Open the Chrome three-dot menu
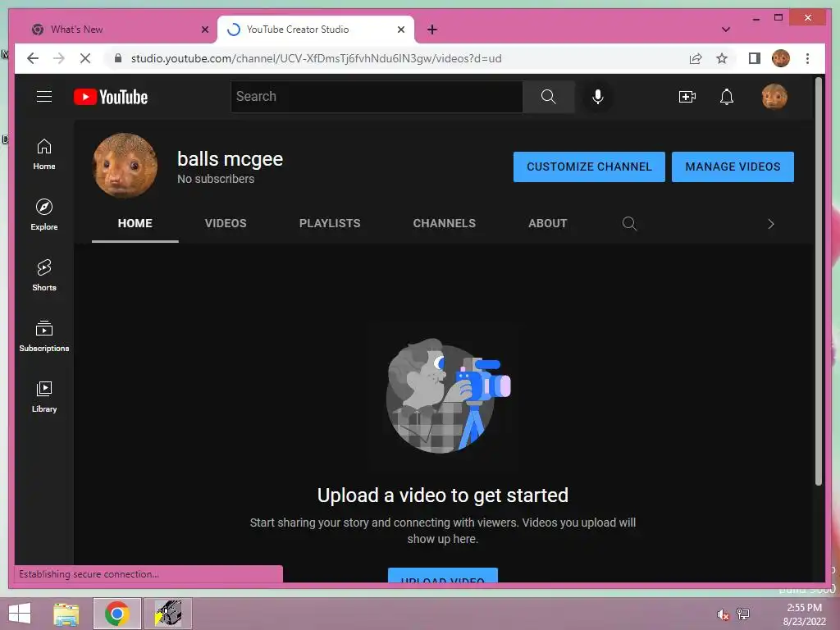This screenshot has width=840, height=630. tap(807, 58)
